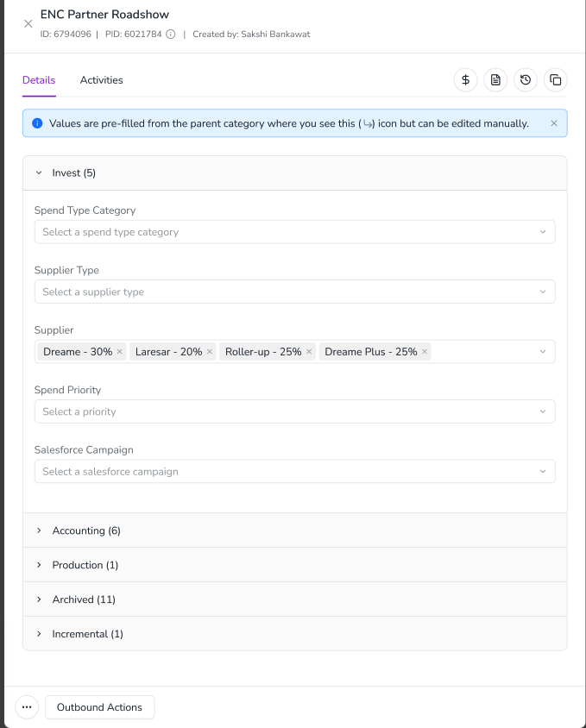The image size is (586, 728).
Task: Expand the Accounting (6) section
Action: click(294, 530)
